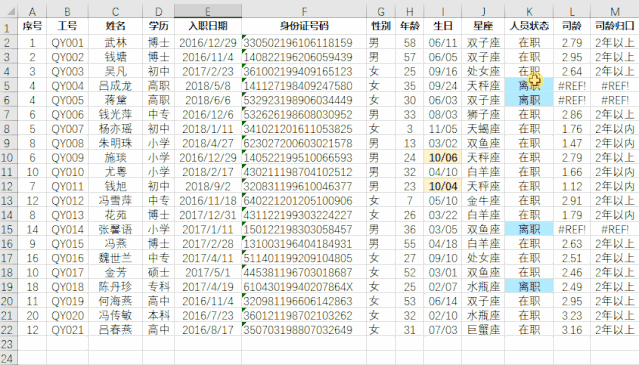
Task: Select name cell 何海燕
Action: pyautogui.click(x=115, y=301)
